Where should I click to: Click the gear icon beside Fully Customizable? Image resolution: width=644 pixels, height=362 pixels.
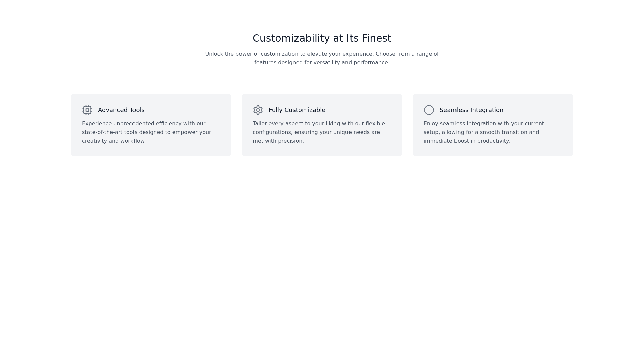click(258, 110)
